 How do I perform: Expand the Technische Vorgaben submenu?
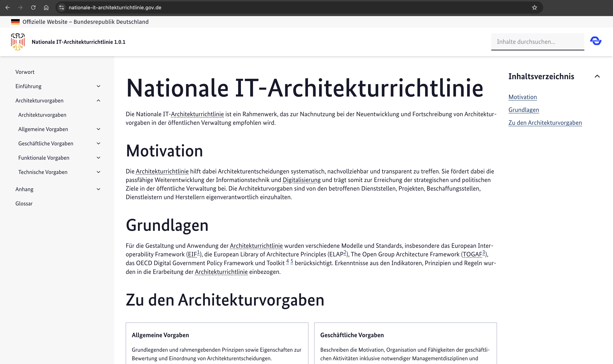pyautogui.click(x=98, y=172)
